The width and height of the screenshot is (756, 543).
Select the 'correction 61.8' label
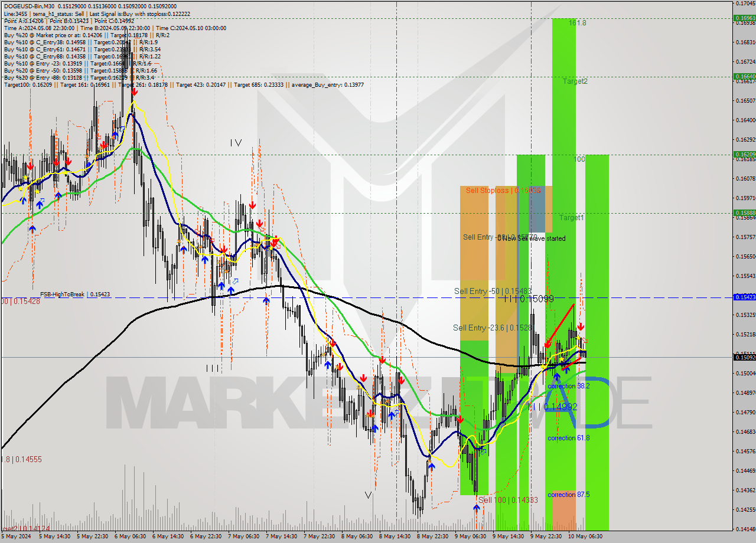coord(569,438)
